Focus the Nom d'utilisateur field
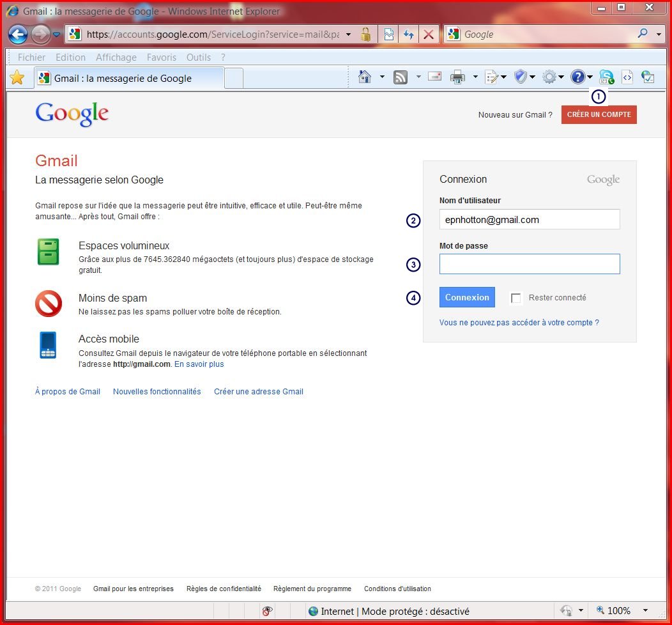The image size is (672, 625). pos(530,219)
